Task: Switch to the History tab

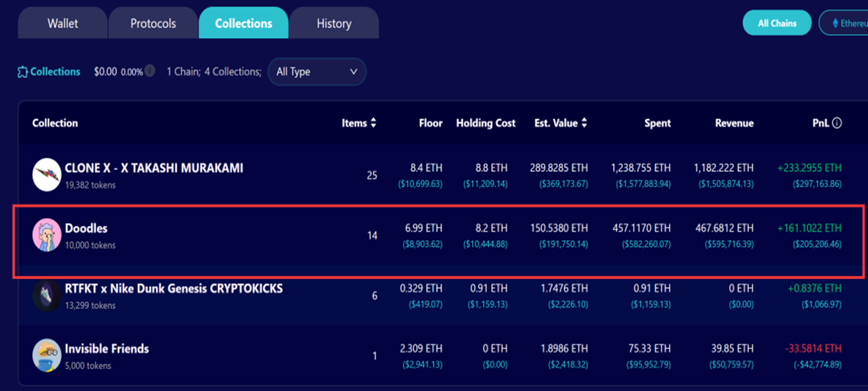Action: 334,23
